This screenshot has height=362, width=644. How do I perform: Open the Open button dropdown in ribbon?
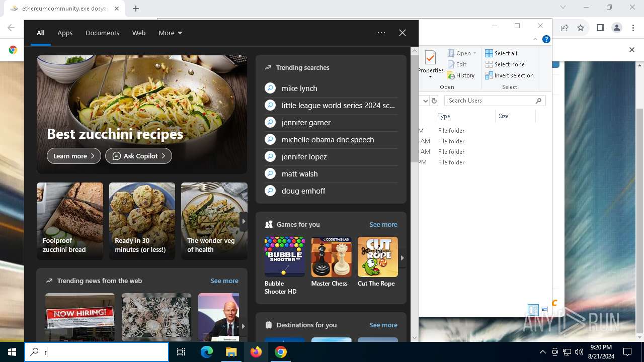(474, 53)
